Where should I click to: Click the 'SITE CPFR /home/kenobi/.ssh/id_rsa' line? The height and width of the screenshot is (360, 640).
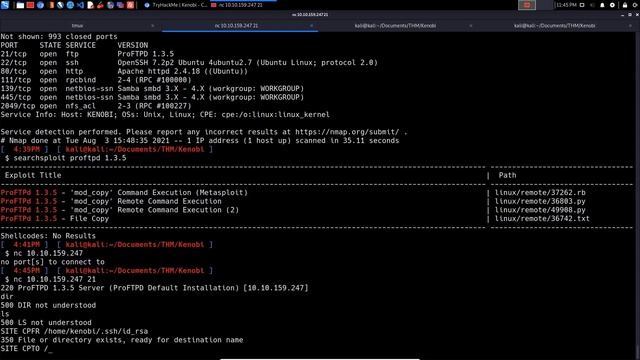(74, 331)
